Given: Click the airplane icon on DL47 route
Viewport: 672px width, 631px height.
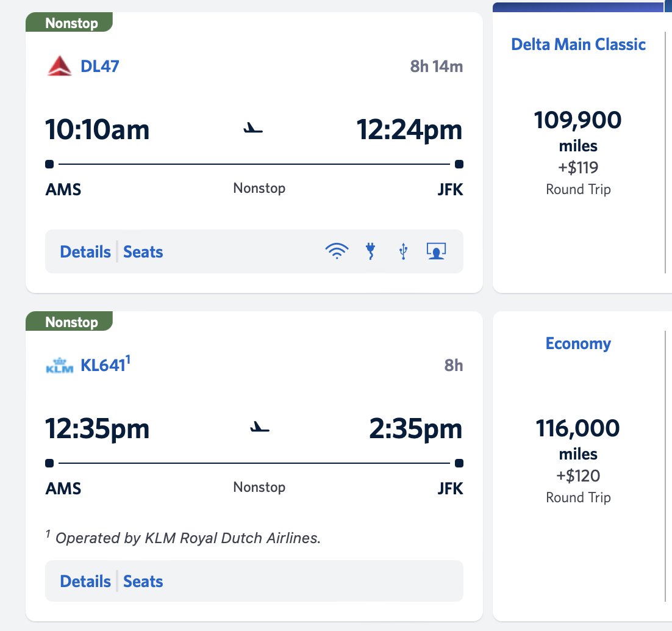Looking at the screenshot, I should click(253, 129).
